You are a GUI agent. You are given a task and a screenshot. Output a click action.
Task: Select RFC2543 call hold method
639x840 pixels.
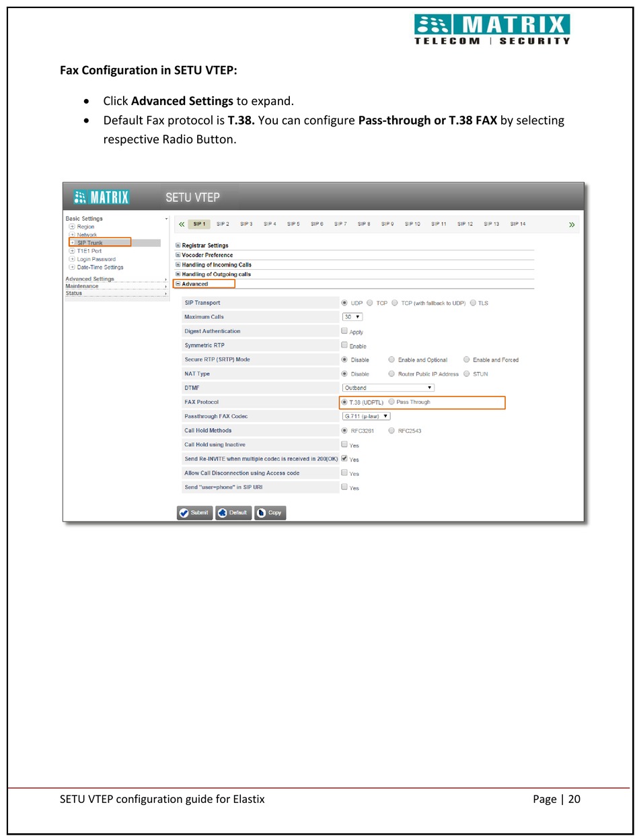[x=391, y=431]
